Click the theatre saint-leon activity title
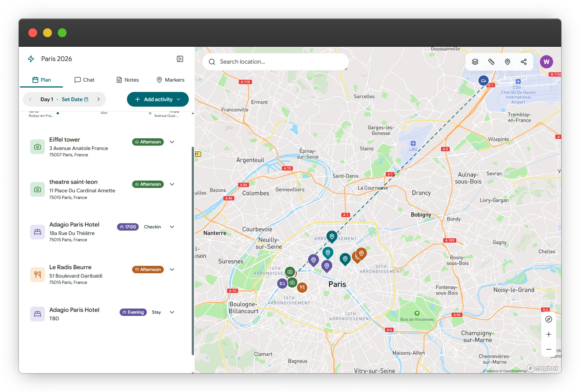Image resolution: width=580 pixels, height=392 pixels. tap(74, 182)
